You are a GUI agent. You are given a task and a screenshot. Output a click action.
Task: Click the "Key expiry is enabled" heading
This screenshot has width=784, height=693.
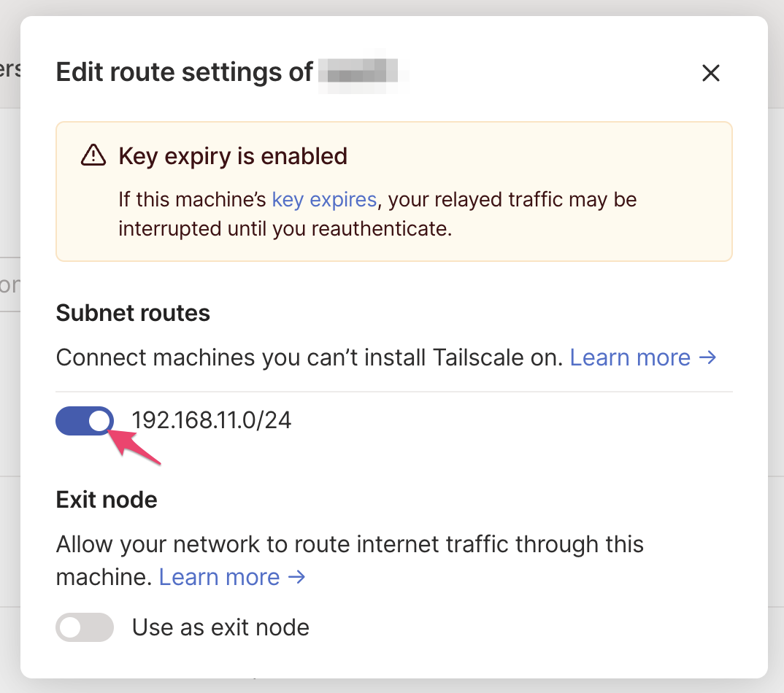pos(231,155)
